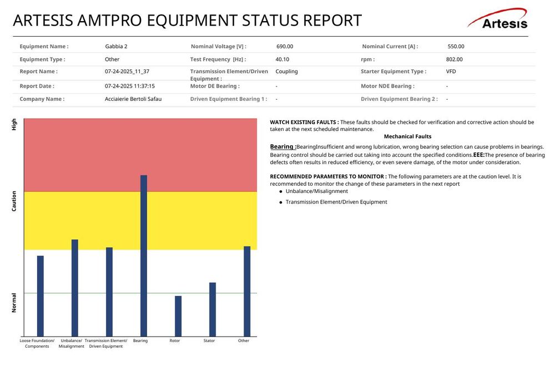Click the 'Stator' x-axis label

(209, 341)
